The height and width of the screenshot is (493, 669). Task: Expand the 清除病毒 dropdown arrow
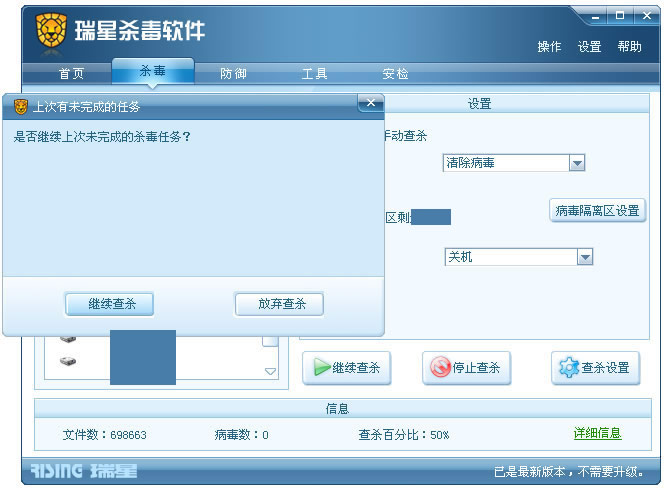pyautogui.click(x=577, y=163)
